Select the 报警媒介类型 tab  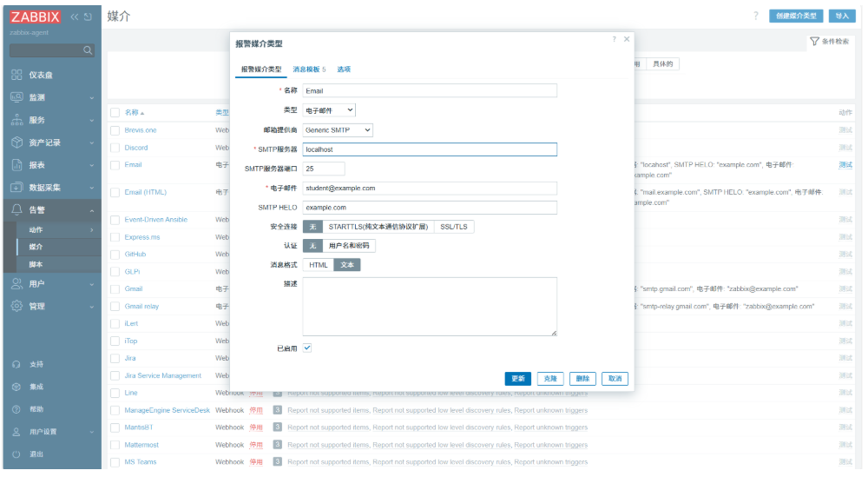coord(261,70)
